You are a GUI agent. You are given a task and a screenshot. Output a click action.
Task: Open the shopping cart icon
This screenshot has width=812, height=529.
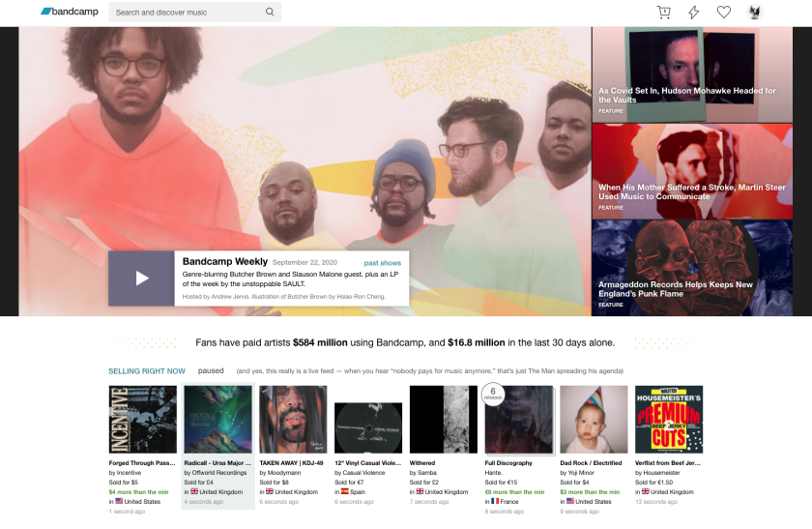pyautogui.click(x=663, y=12)
